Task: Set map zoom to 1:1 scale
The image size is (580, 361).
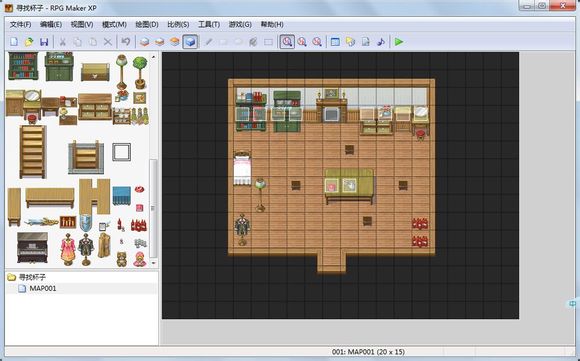Action: 287,42
